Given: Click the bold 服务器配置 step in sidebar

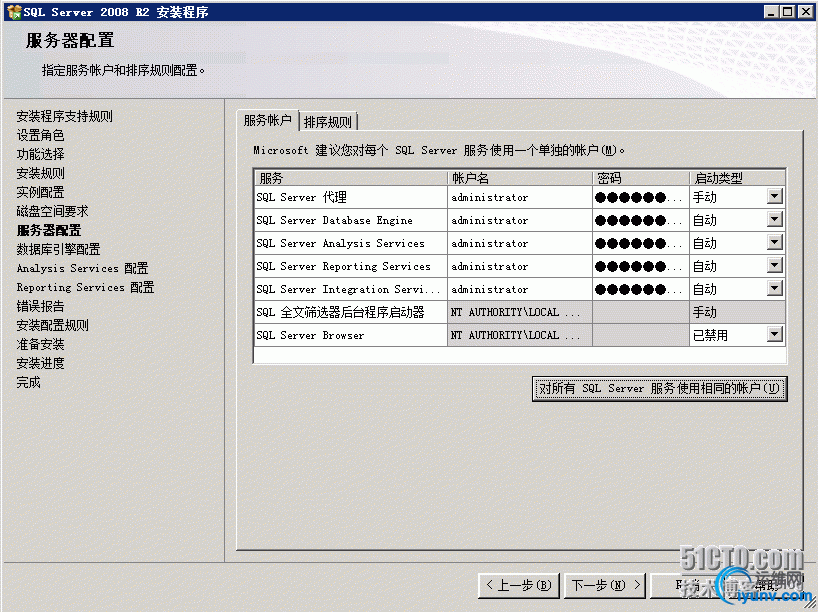Looking at the screenshot, I should tap(49, 230).
